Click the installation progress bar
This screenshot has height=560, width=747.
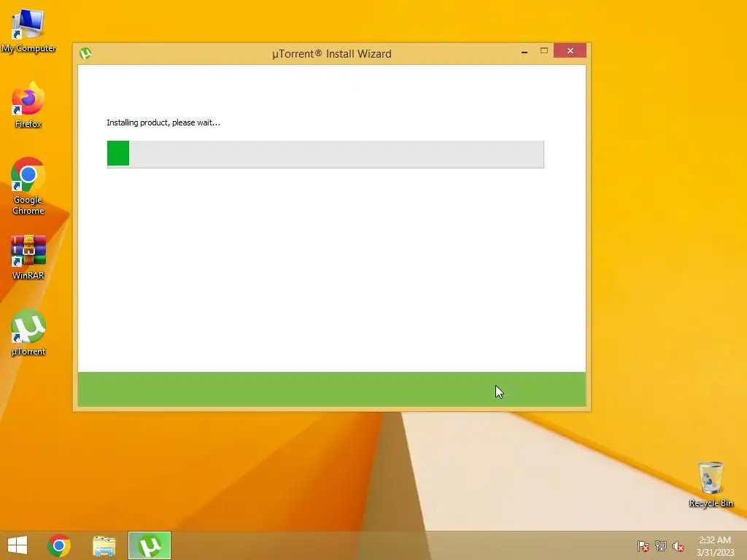tap(325, 155)
